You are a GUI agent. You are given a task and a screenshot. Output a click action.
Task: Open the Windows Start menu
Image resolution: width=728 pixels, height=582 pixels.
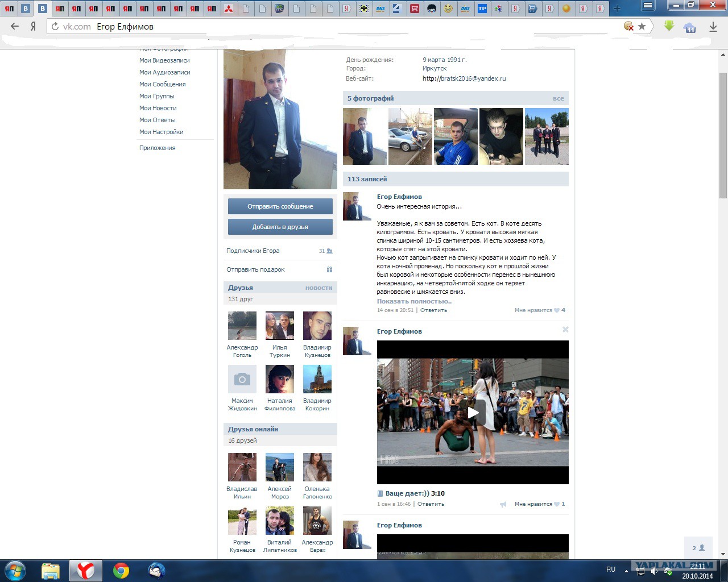click(15, 570)
